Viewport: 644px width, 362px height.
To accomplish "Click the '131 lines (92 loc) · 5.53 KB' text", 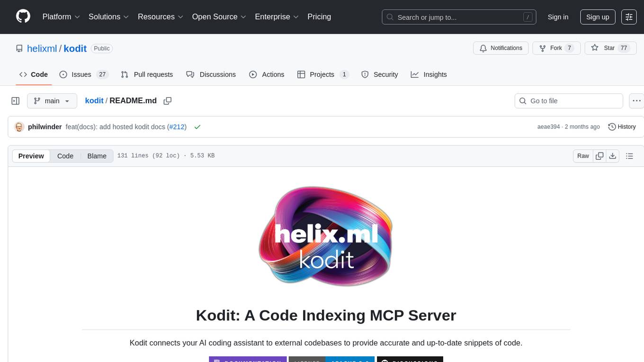I will click(x=166, y=156).
